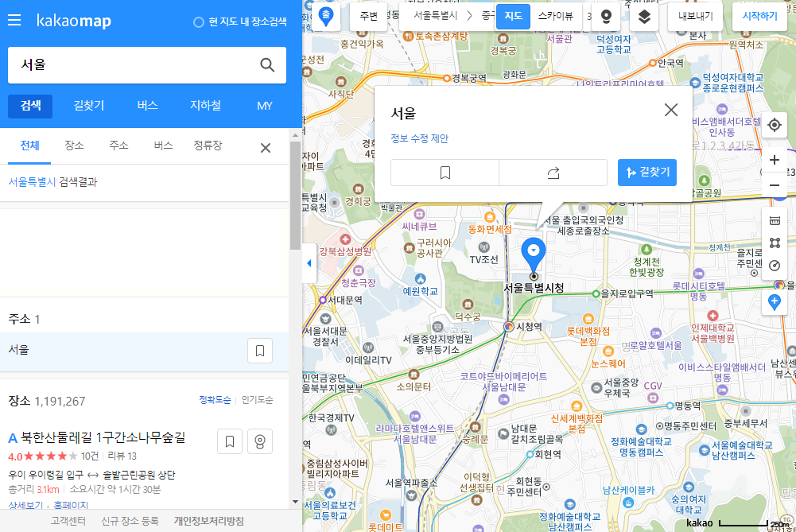Collapse the side panel with arrow
Viewport: 796px width, 532px height.
[x=309, y=263]
